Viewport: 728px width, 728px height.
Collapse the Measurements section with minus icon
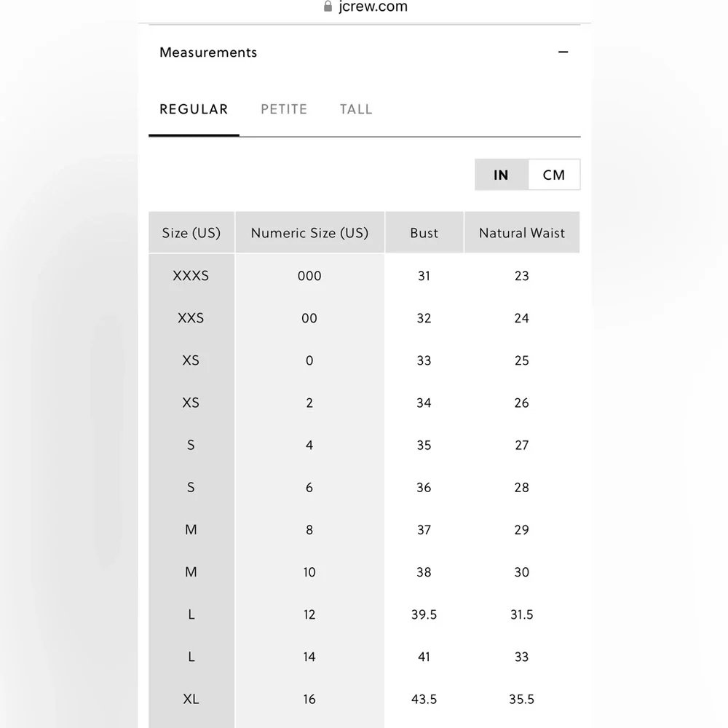point(563,52)
